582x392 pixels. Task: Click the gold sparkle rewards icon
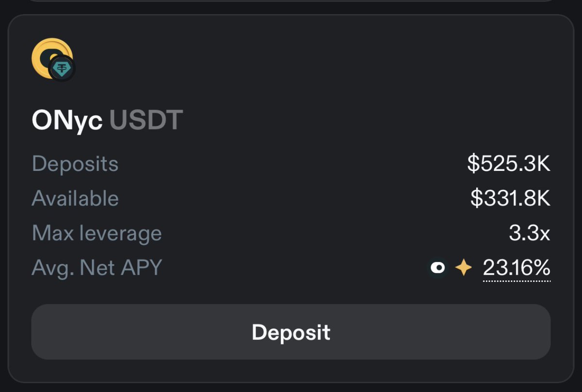pyautogui.click(x=463, y=267)
